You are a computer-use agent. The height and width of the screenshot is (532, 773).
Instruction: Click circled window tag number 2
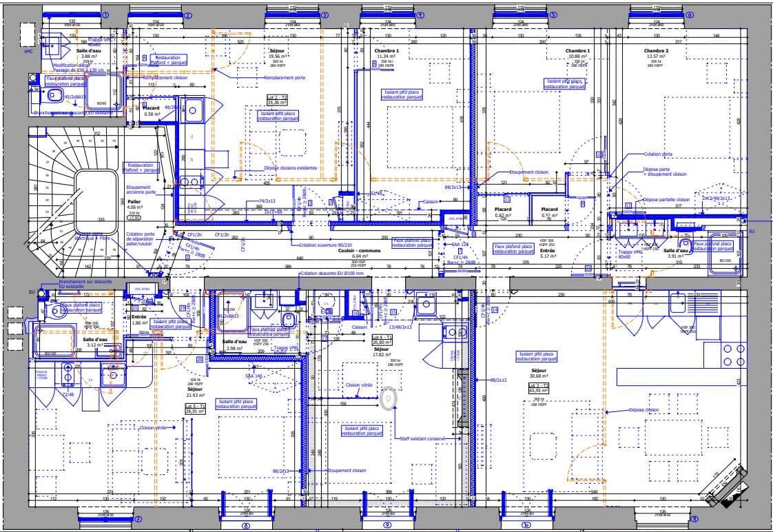pos(188,15)
